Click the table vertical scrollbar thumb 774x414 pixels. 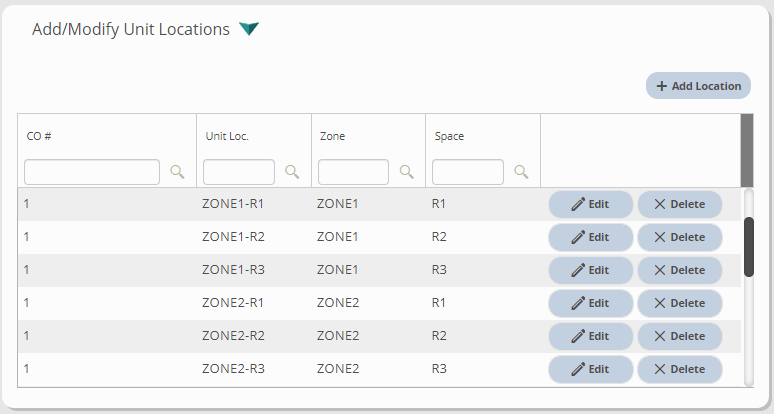pos(749,246)
